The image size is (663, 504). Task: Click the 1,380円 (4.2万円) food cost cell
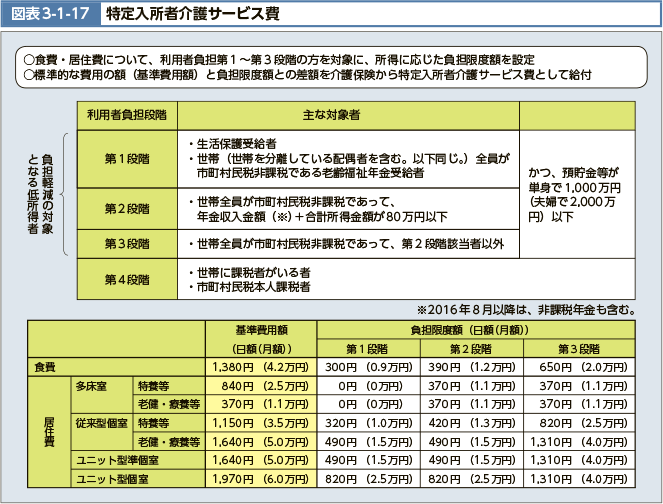coord(260,367)
